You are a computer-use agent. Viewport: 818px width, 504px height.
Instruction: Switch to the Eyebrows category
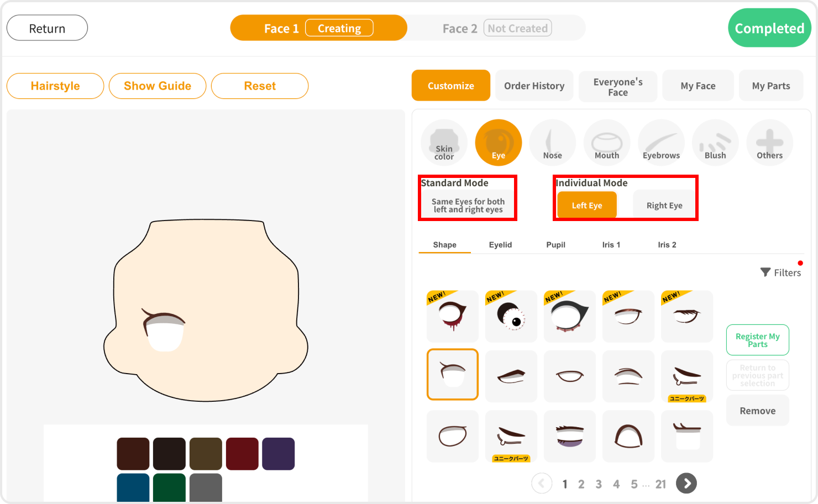point(661,143)
